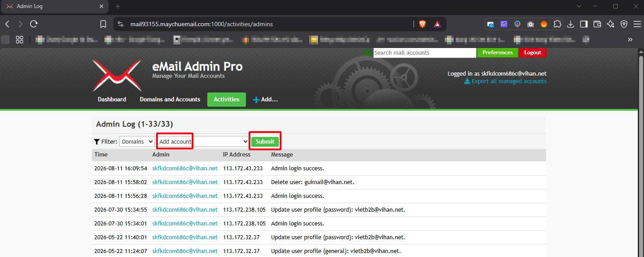
Task: Open the tab search dropdown arrow
Action: click(579, 6)
